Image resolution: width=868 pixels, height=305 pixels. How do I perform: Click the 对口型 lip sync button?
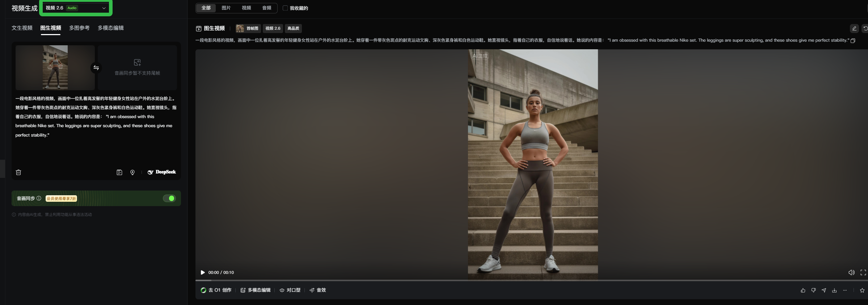[290, 290]
